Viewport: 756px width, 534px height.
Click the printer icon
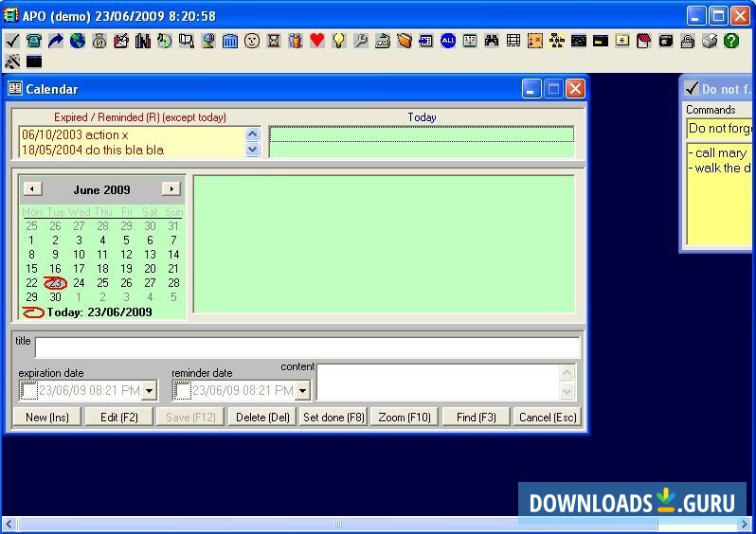tap(710, 41)
